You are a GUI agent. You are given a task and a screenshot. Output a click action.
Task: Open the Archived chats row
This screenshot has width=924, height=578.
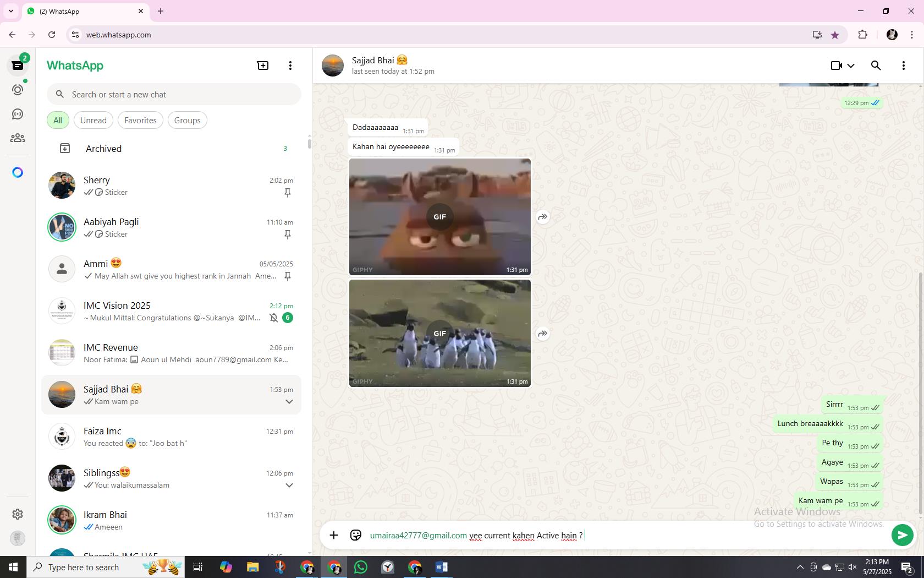[x=171, y=149]
